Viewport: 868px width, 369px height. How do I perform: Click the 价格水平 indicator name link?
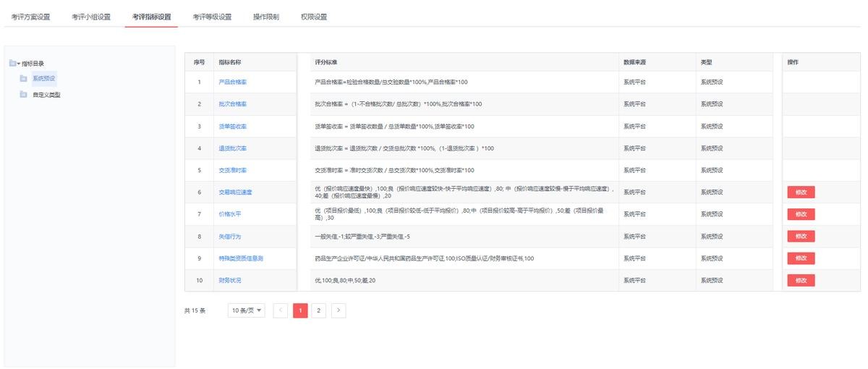[x=229, y=214]
